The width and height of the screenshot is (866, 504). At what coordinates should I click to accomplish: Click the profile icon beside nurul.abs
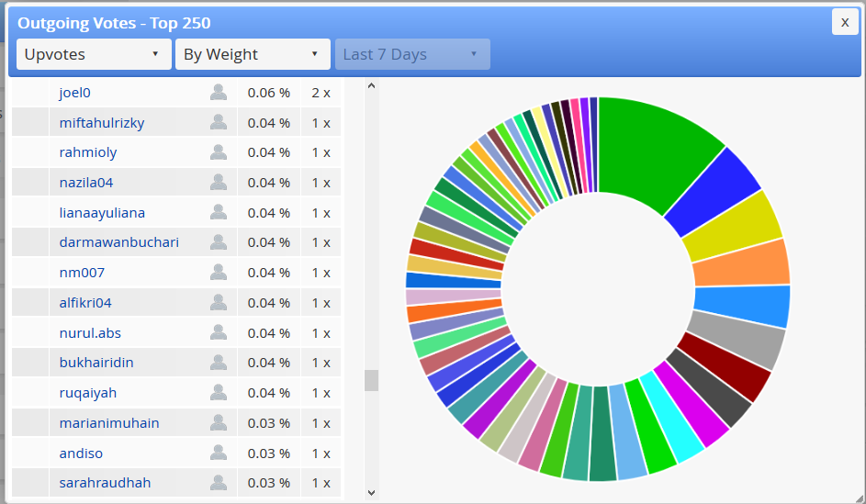click(x=219, y=332)
